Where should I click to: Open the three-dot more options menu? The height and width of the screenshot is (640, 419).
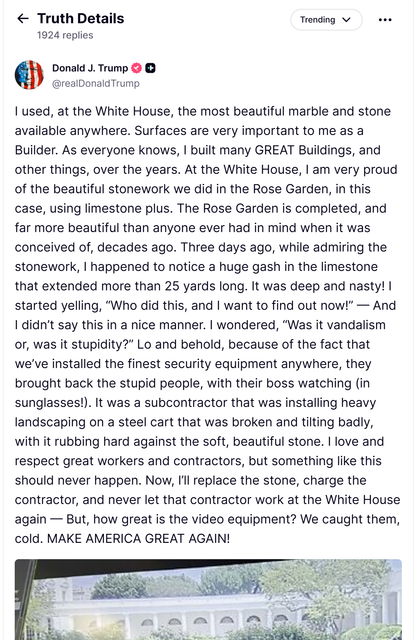pos(385,20)
